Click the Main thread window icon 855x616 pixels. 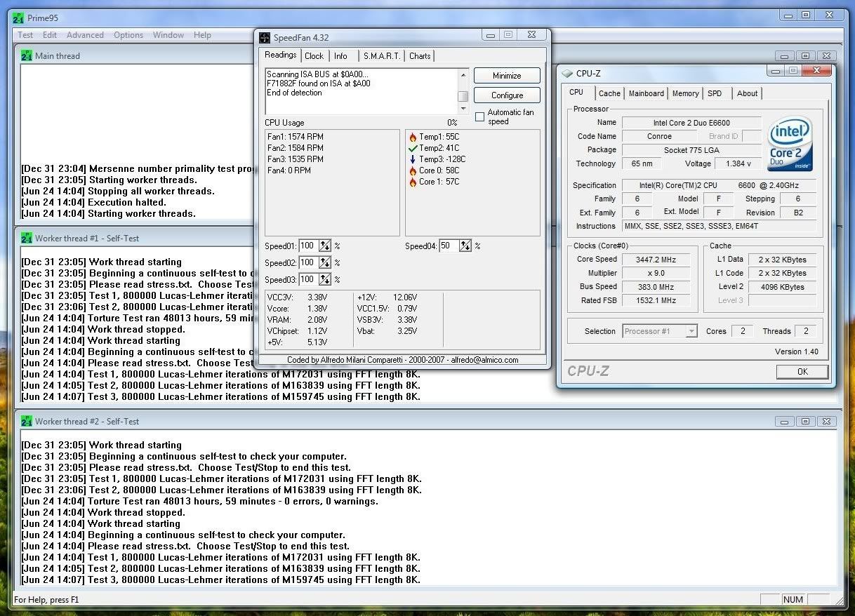click(27, 55)
